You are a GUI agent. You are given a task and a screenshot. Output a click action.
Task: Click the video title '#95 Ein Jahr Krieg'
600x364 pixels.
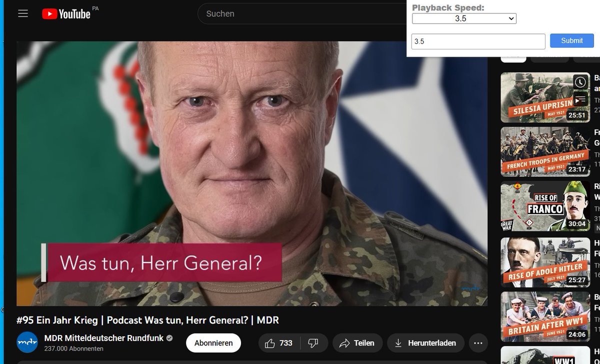pyautogui.click(x=147, y=320)
